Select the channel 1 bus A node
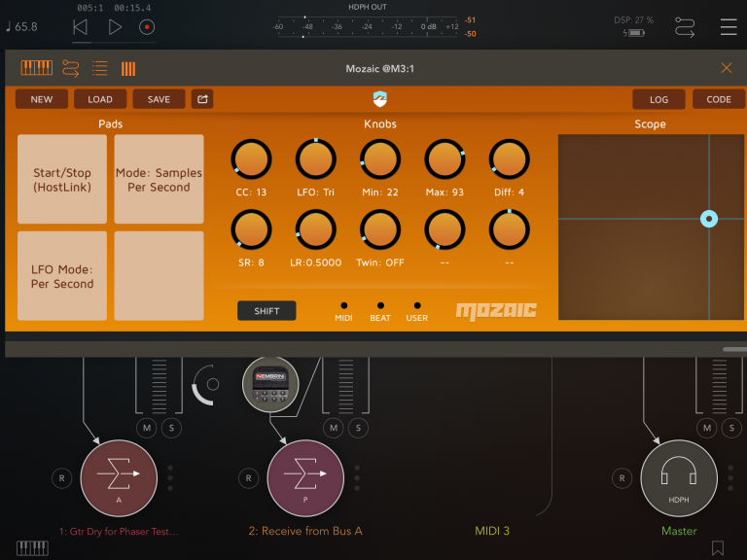Screen dimensions: 747x560 pos(119,477)
